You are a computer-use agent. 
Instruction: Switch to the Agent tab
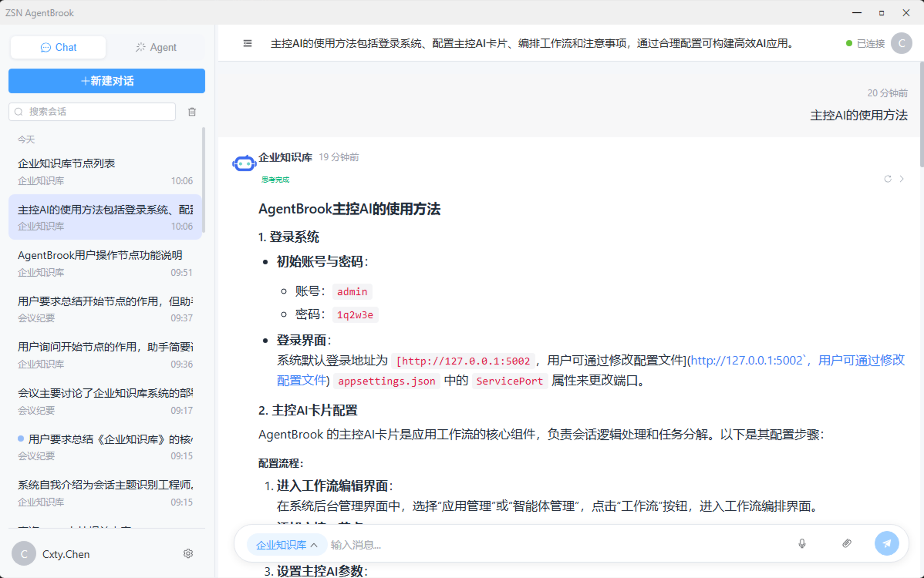pyautogui.click(x=156, y=47)
